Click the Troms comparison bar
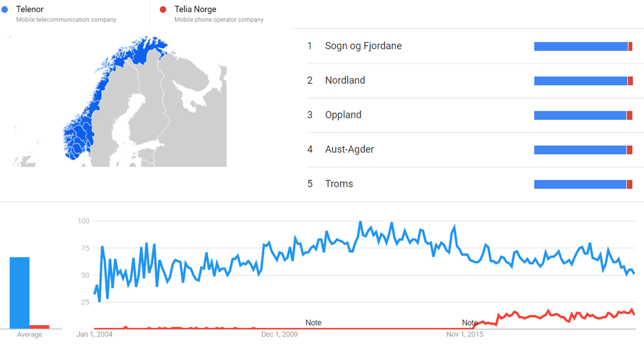Screen dimensions: 644x349 (583, 185)
